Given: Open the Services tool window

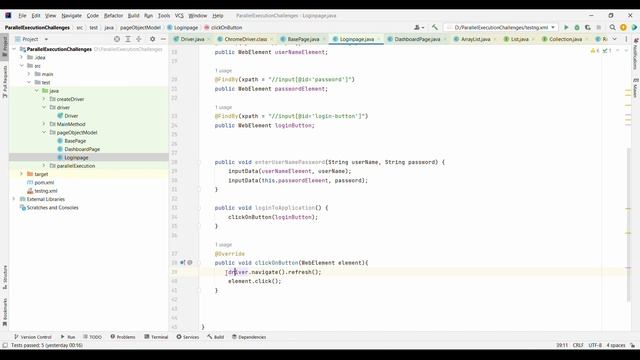Looking at the screenshot, I should click(x=188, y=337).
